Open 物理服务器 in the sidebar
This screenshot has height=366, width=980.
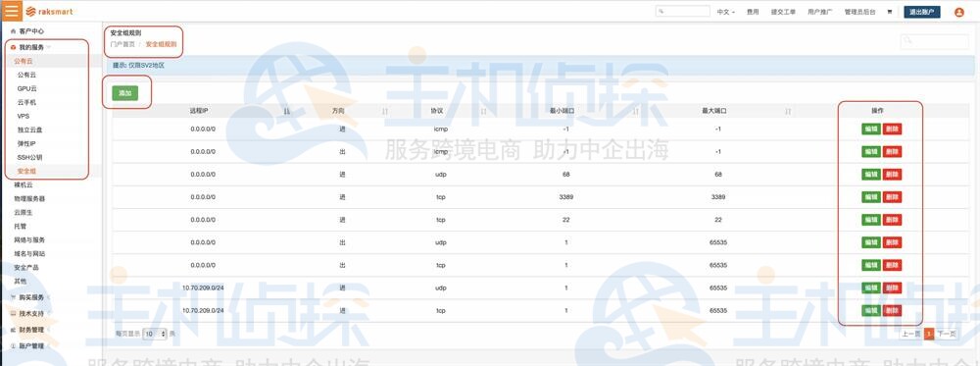point(29,198)
